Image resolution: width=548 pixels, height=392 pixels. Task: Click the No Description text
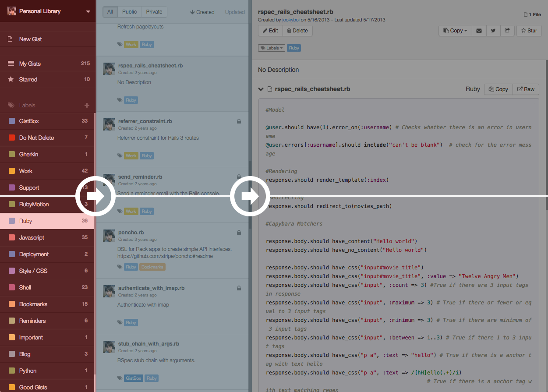pos(279,70)
